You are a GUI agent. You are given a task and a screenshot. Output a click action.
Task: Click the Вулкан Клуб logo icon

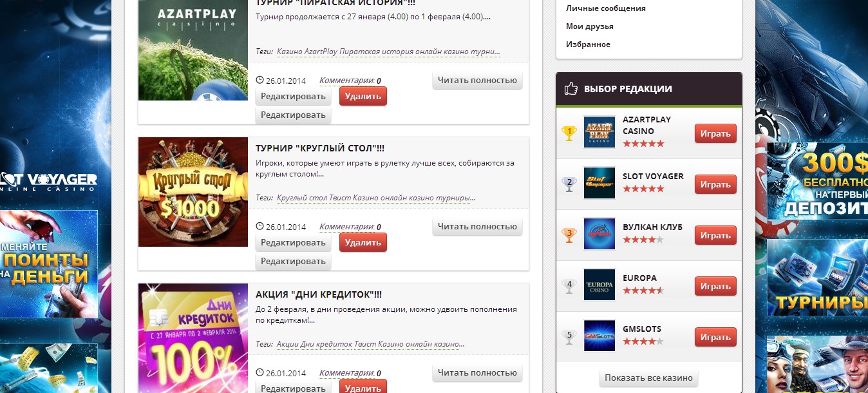pos(599,234)
